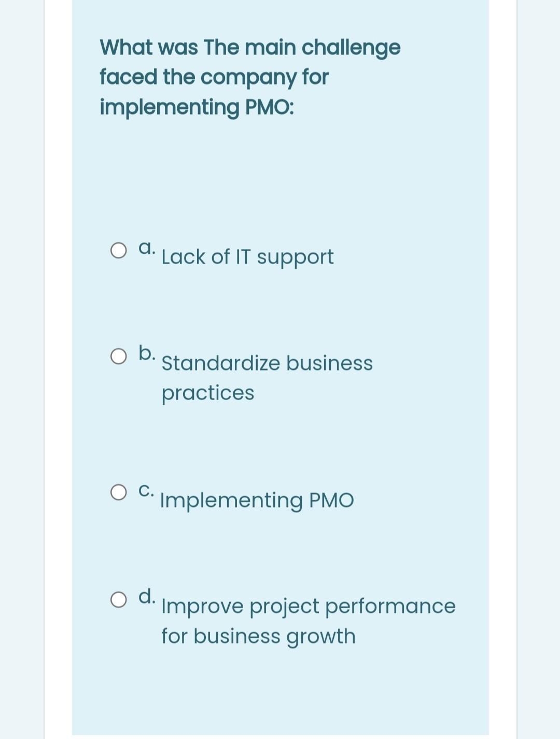Click the option c letter label
Screen dimensions: 560x739
pos(147,489)
